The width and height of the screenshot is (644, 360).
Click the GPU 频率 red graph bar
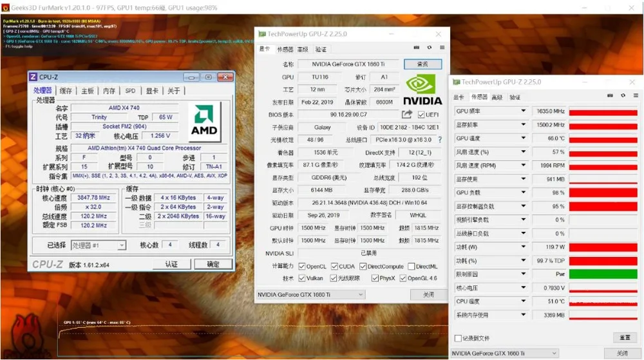603,111
